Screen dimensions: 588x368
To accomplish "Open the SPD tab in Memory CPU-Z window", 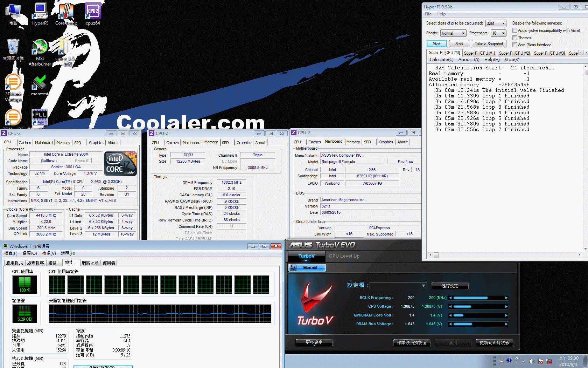I will (x=225, y=143).
